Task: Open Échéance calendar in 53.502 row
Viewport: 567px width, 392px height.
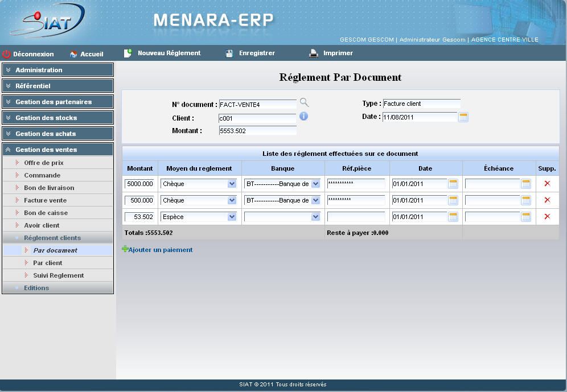Action: click(526, 217)
